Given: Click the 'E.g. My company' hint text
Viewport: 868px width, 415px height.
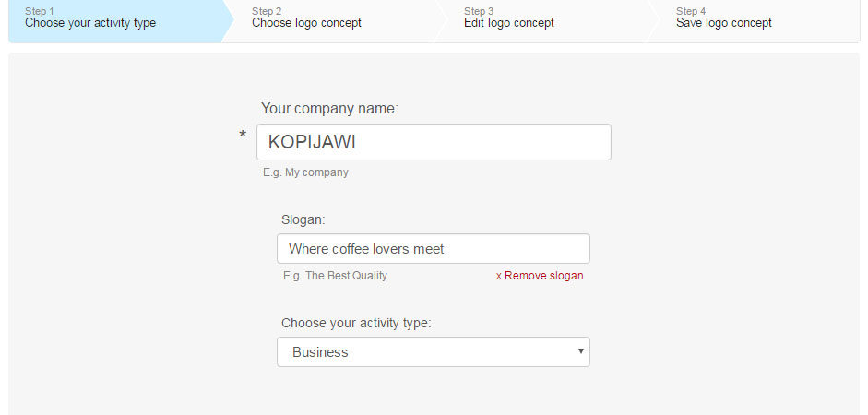Looking at the screenshot, I should [x=305, y=172].
